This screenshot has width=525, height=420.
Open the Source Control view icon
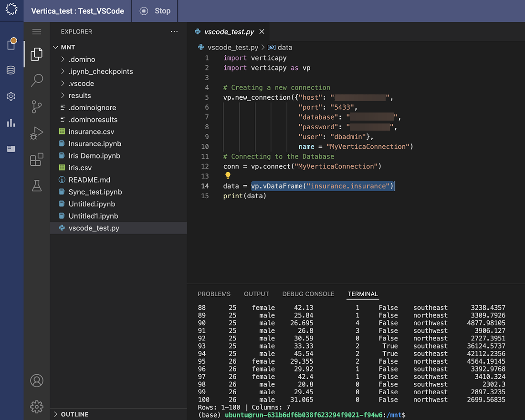[36, 107]
